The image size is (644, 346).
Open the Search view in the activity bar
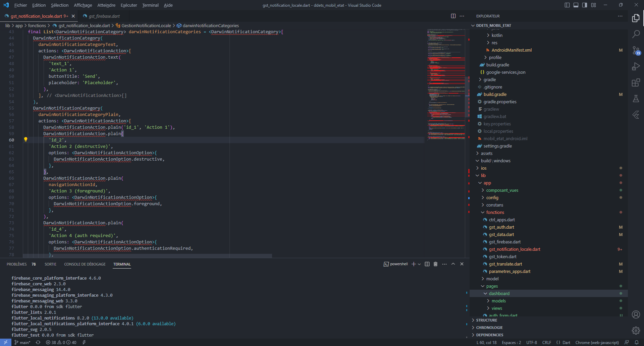[x=636, y=34]
